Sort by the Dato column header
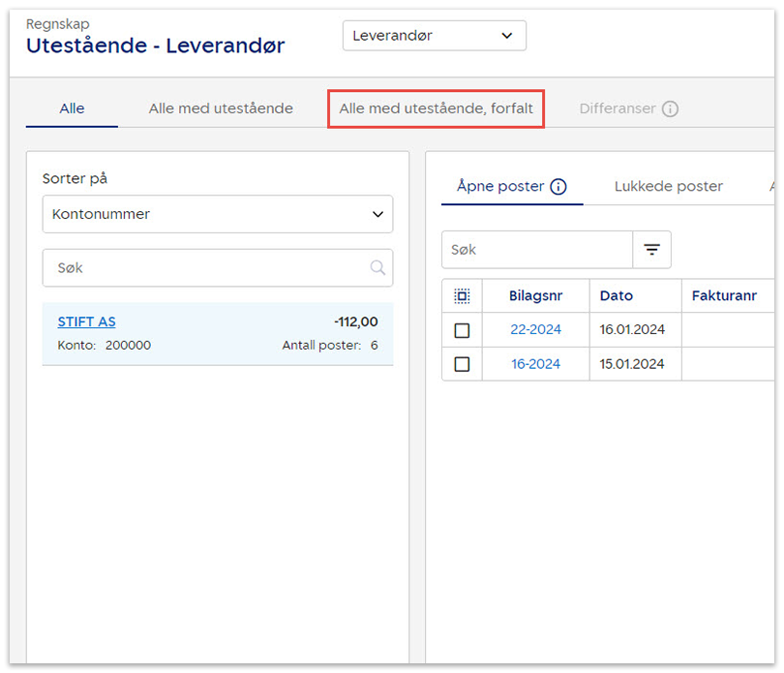Viewport: 784px width, 673px height. tap(616, 296)
